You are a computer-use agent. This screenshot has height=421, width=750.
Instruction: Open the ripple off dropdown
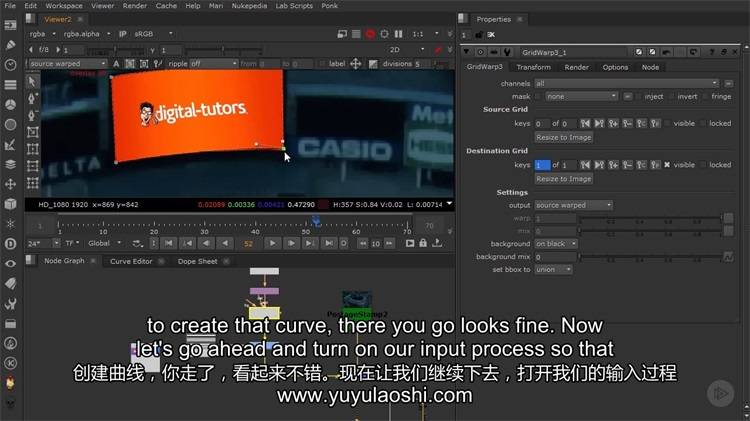(213, 64)
